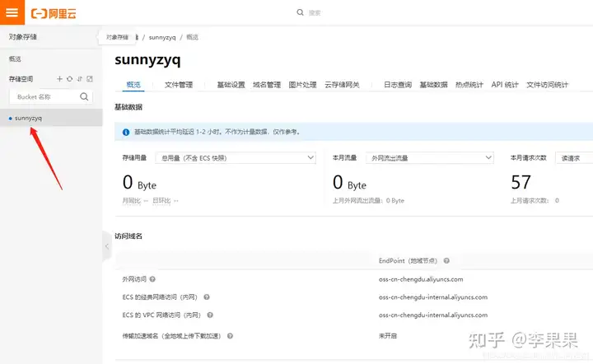The image size is (593, 364).
Task: Click the search magnifier icon in the header
Action: tap(300, 12)
